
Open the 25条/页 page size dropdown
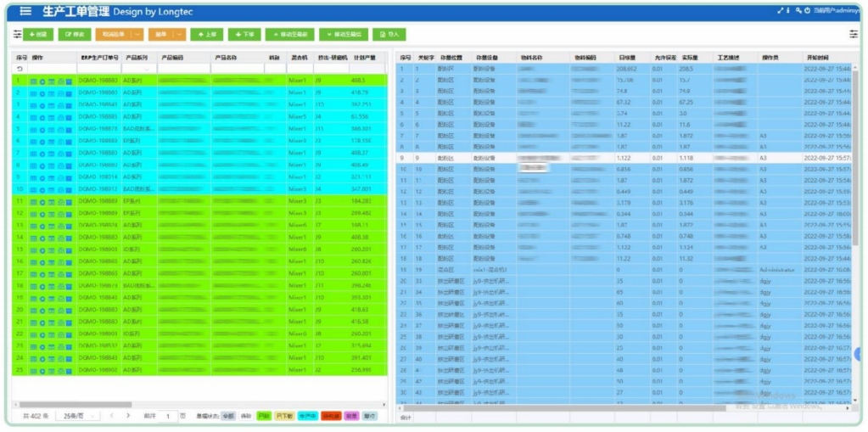coord(77,416)
